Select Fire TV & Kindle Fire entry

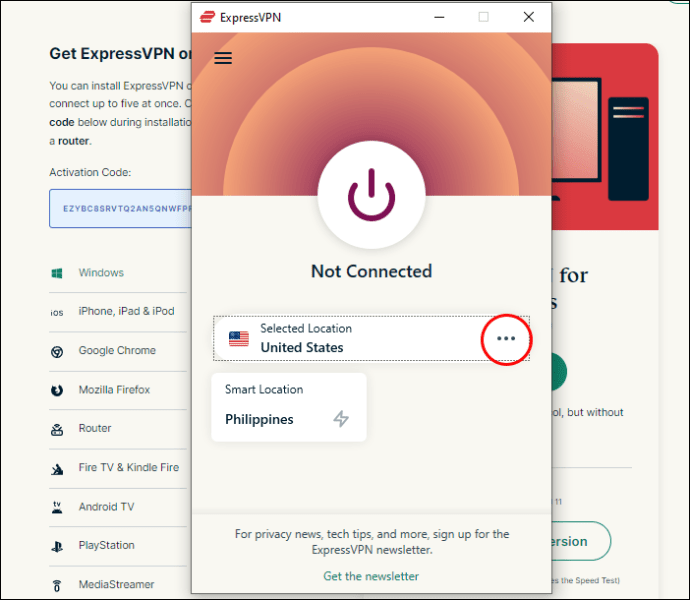click(128, 467)
